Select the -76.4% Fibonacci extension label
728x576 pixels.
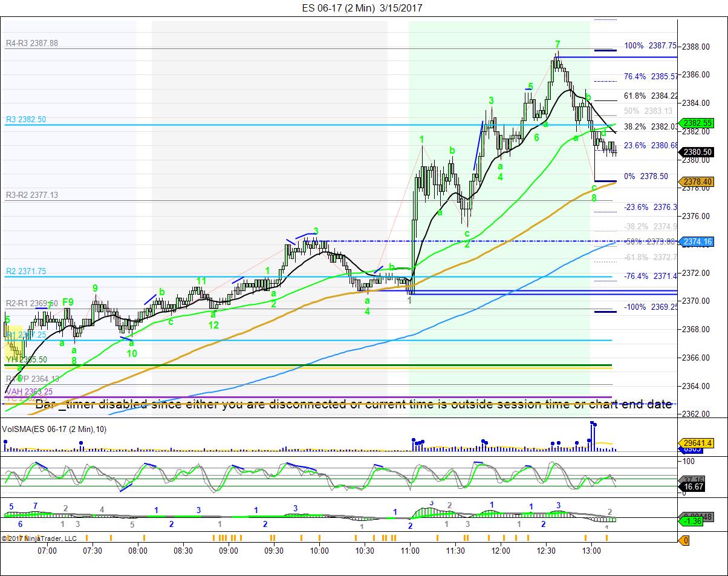click(651, 276)
